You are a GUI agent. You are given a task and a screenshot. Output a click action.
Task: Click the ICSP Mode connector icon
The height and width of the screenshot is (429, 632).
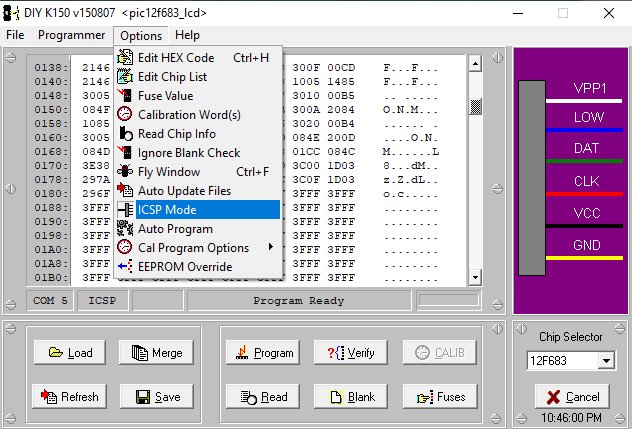coord(125,210)
